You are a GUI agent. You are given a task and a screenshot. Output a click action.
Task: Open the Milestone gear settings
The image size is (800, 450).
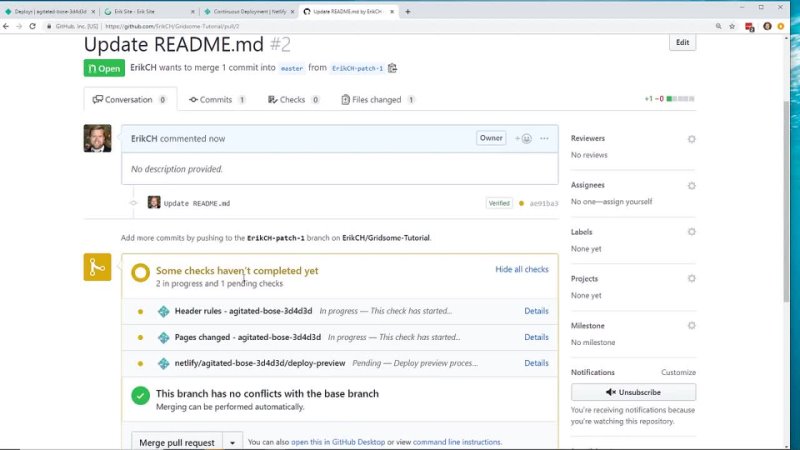pyautogui.click(x=691, y=326)
